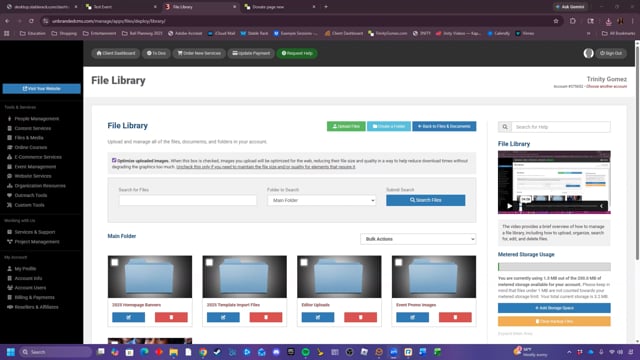
Task: Click the profile avatar next to Sign Out
Action: (x=588, y=53)
